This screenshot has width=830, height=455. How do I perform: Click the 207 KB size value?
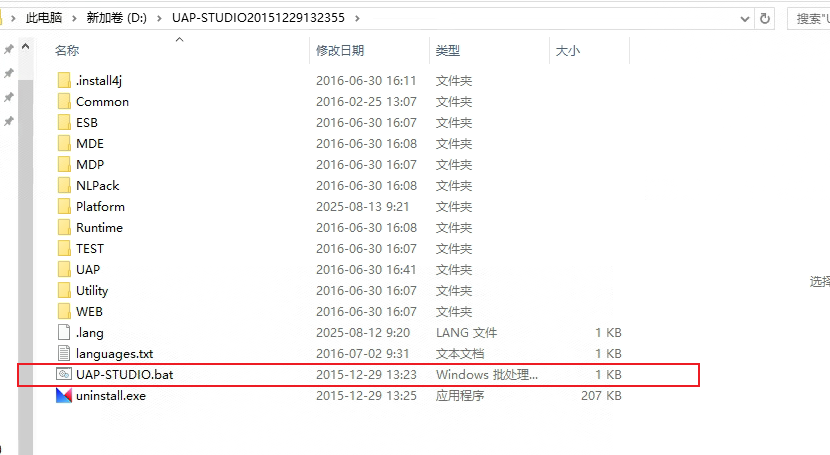coord(601,396)
